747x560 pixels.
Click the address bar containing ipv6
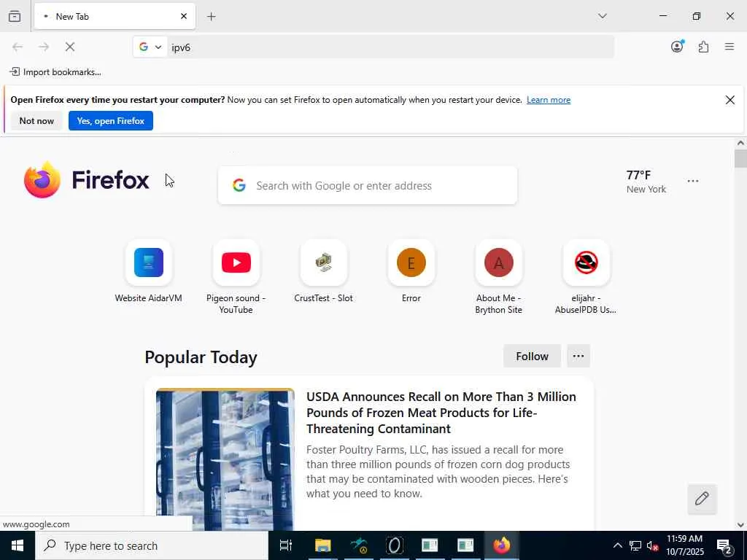point(391,47)
